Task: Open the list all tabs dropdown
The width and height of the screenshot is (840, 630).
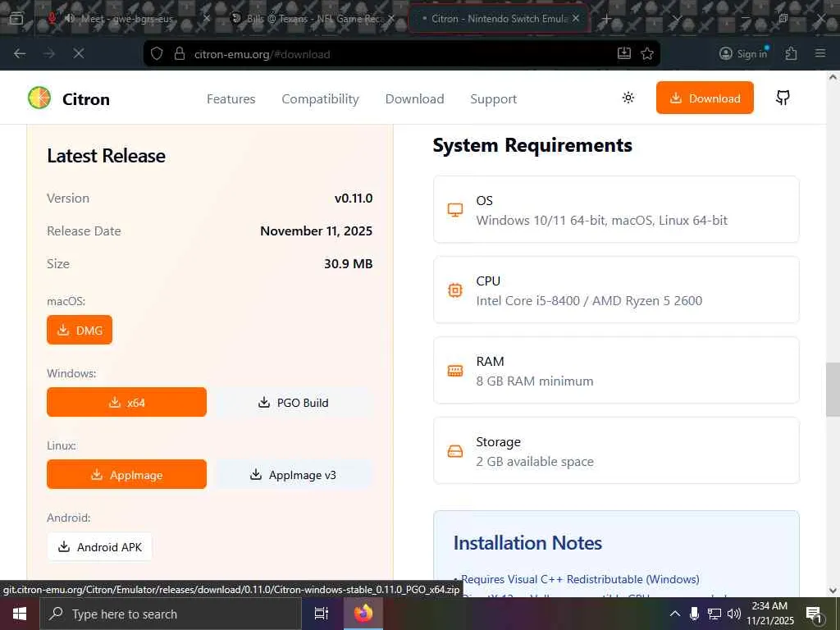Action: [x=677, y=19]
